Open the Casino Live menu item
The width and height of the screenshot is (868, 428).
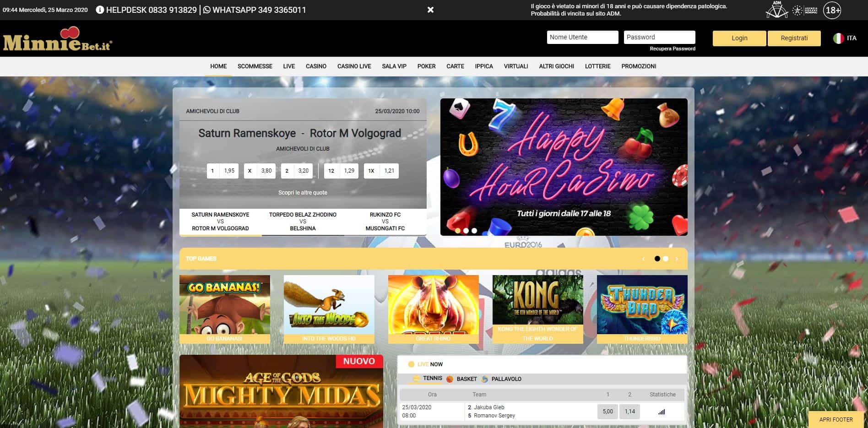tap(354, 66)
